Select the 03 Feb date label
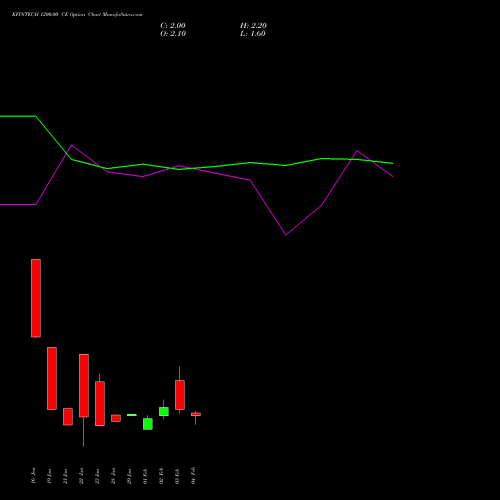Image resolution: width=500 pixels, height=500 pixels. 177,476
